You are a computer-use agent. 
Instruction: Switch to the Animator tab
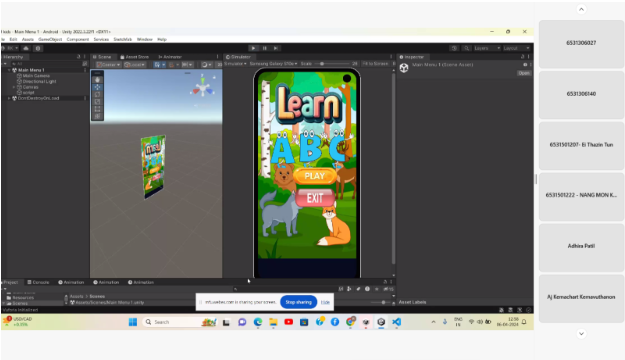click(x=170, y=57)
